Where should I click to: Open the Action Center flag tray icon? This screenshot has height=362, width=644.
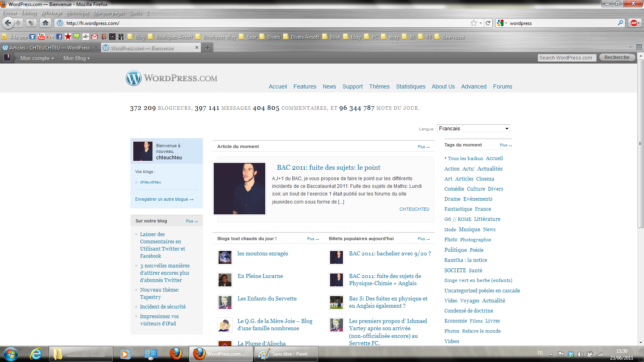click(x=561, y=354)
